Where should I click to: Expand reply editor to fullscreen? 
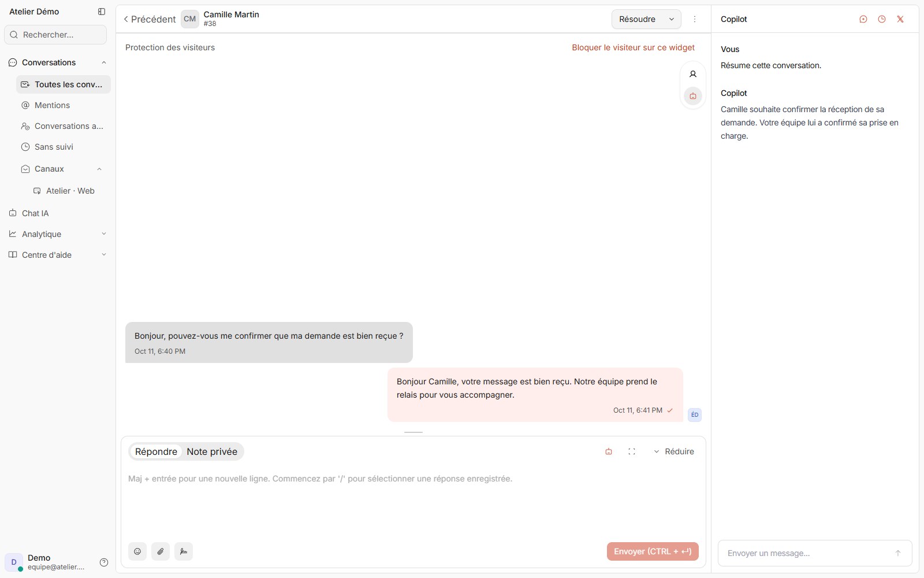click(x=632, y=451)
